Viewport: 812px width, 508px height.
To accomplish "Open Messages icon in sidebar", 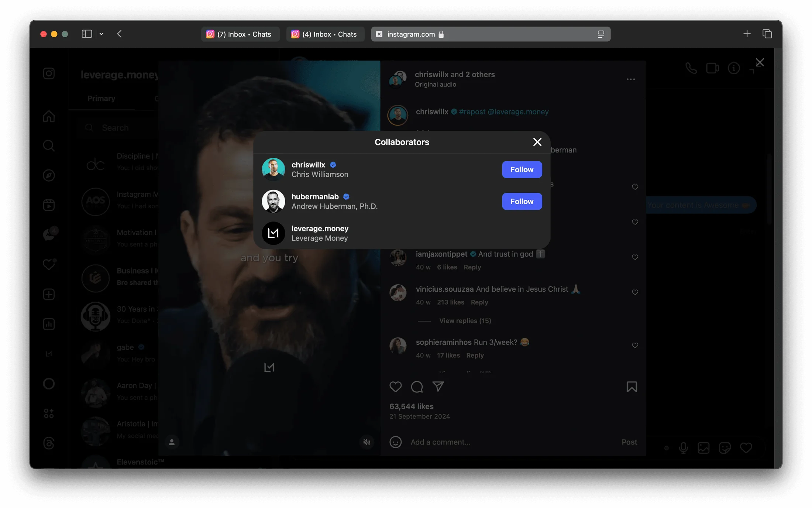I will point(49,234).
